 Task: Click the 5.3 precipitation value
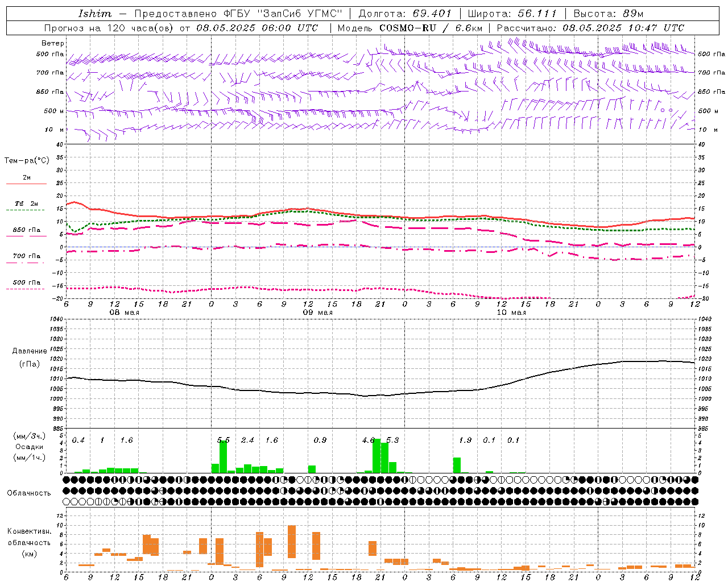(x=392, y=440)
